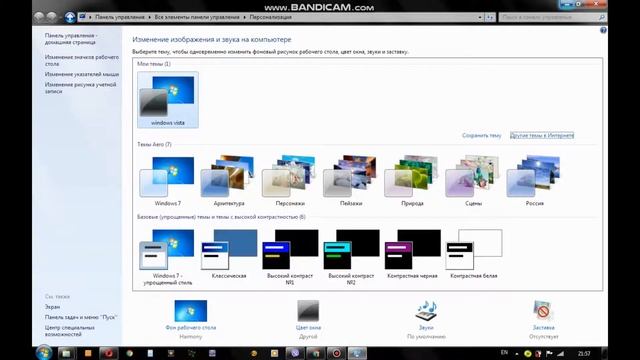Open the Заставка screensaver settings
640x360 pixels.
[x=543, y=320]
